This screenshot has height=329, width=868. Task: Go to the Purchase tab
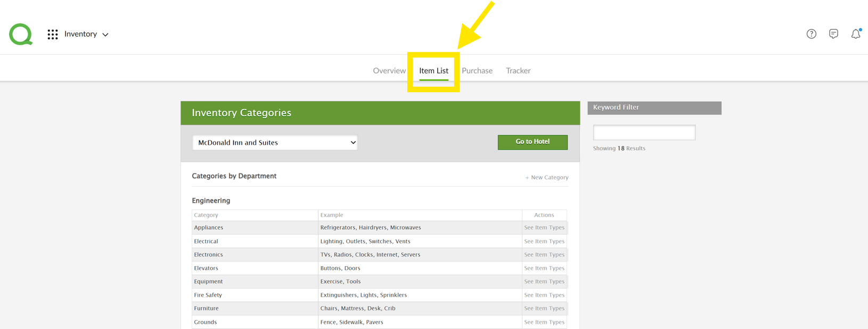click(x=477, y=71)
